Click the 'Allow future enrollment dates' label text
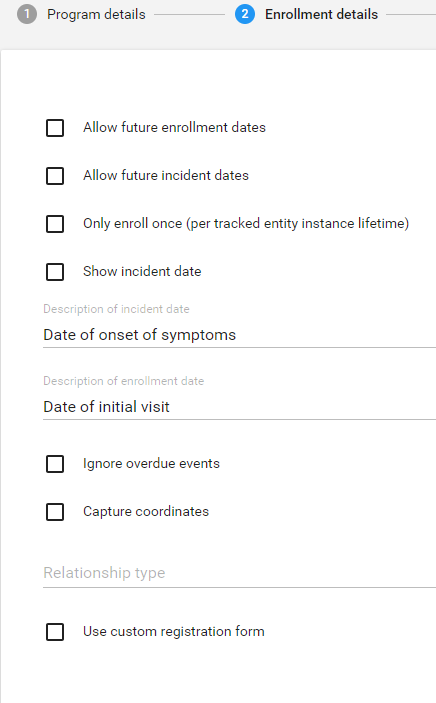Image resolution: width=436 pixels, height=703 pixels. 174,127
